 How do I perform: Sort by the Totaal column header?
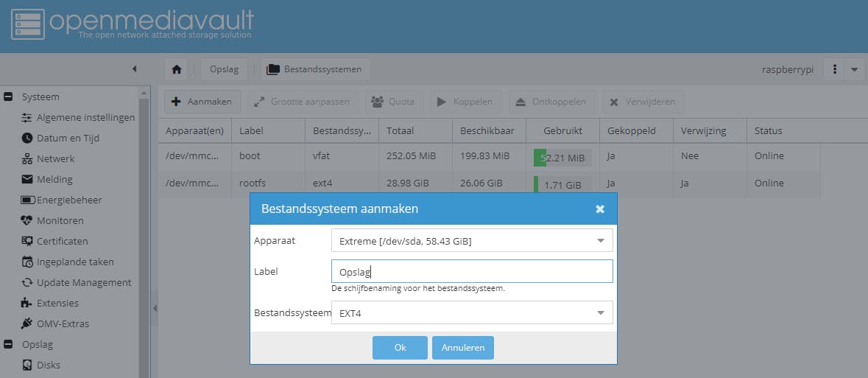[x=416, y=131]
